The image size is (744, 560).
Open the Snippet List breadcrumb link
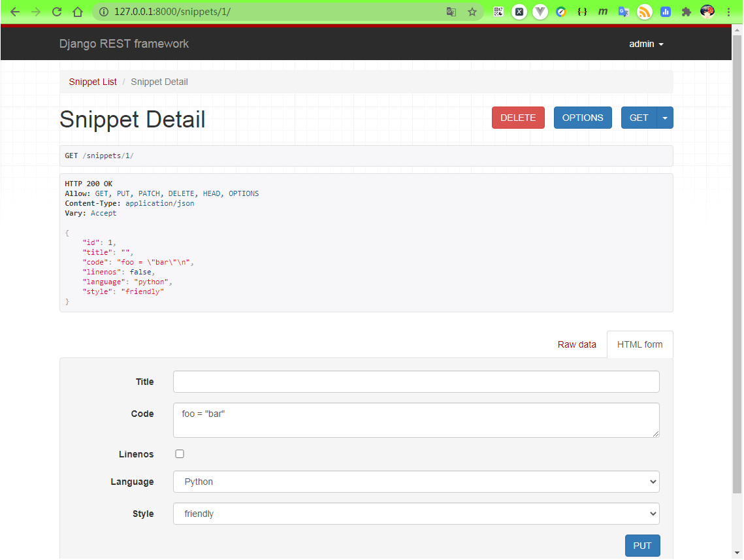coord(93,82)
